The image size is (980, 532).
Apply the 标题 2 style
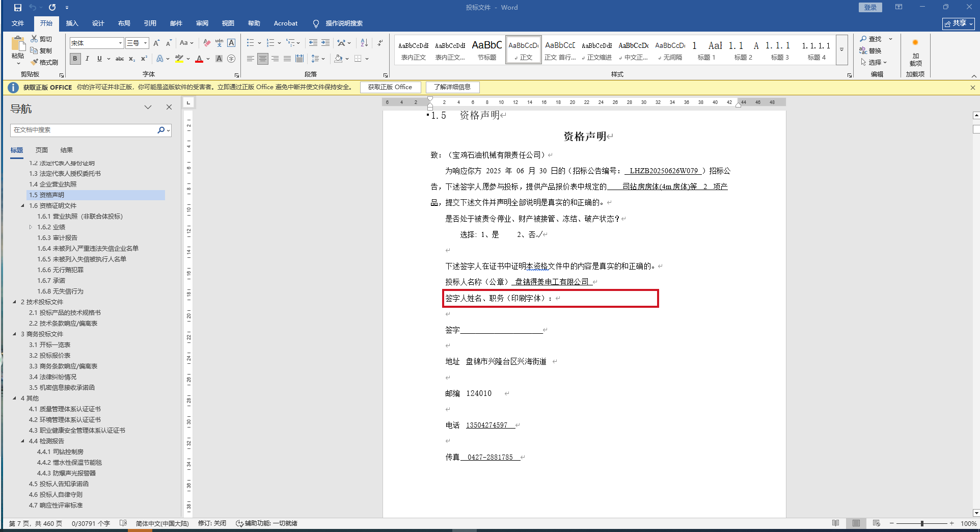(743, 50)
